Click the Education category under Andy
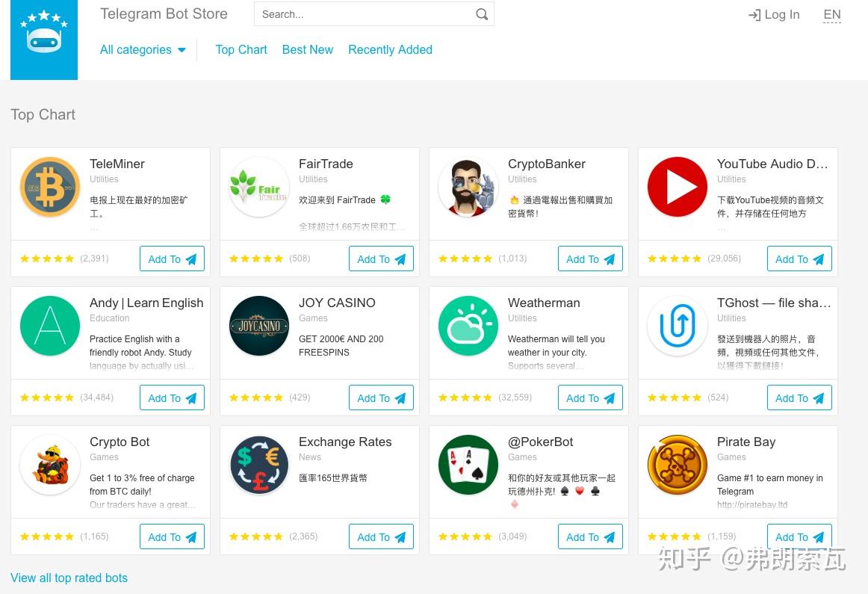The height and width of the screenshot is (594, 868). tap(110, 318)
